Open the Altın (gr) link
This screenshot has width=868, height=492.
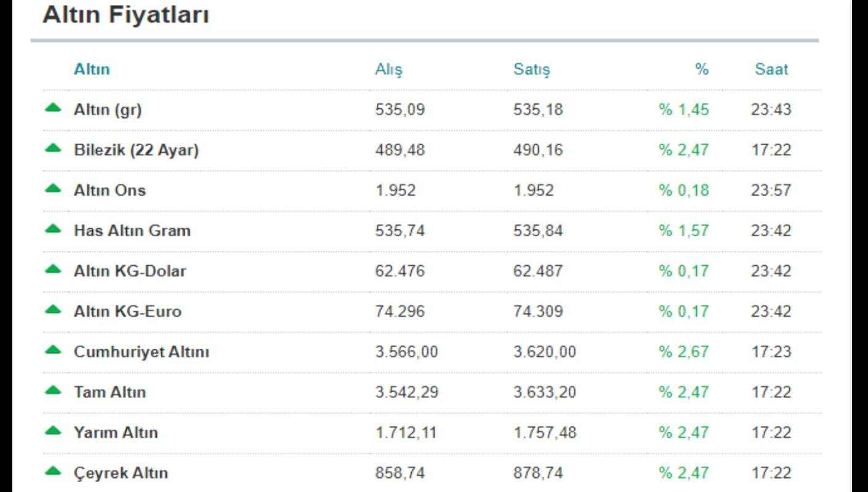tap(108, 110)
